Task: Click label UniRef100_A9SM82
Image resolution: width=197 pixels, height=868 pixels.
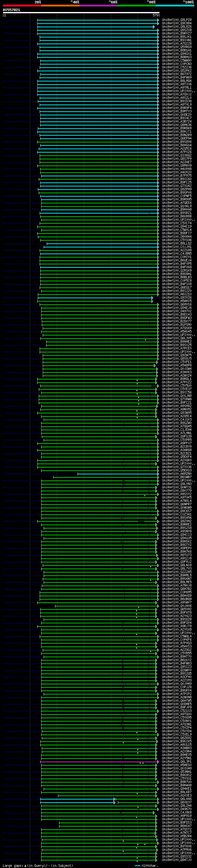Action: click(x=177, y=406)
